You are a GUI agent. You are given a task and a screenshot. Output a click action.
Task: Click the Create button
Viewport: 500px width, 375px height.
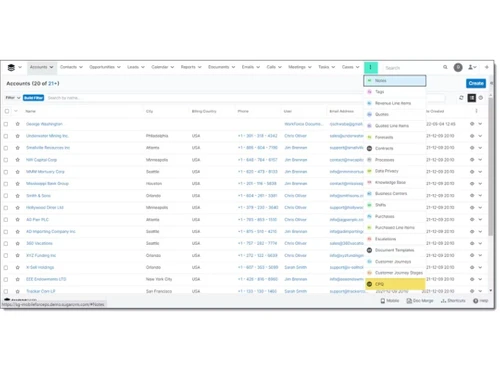(x=476, y=83)
